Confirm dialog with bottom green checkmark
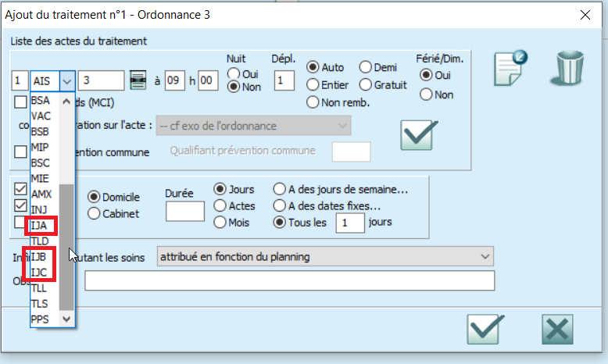 pyautogui.click(x=485, y=328)
